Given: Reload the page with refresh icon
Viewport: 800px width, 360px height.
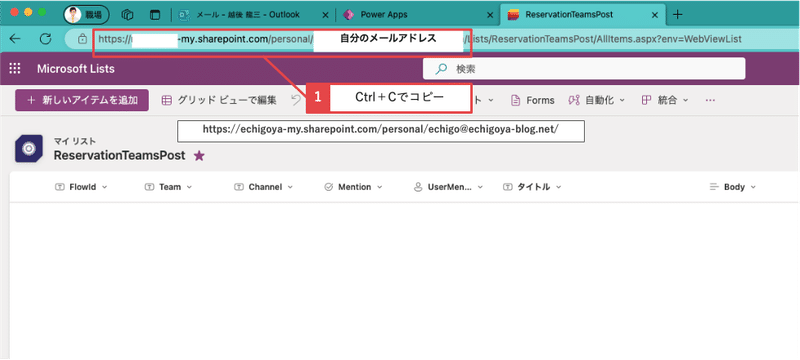Looking at the screenshot, I should pos(45,39).
